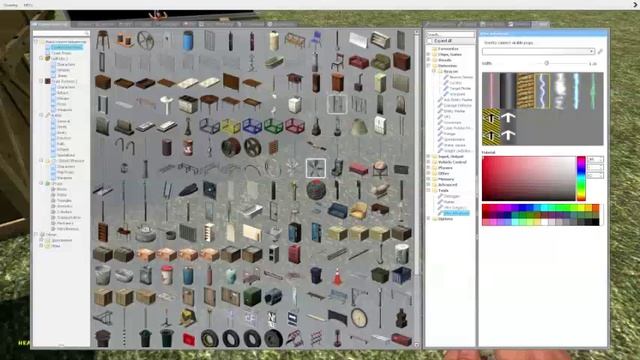This screenshot has width=640, height=360.
Task: Open the presets dropdown in Wire Advanced
Action: click(x=538, y=51)
